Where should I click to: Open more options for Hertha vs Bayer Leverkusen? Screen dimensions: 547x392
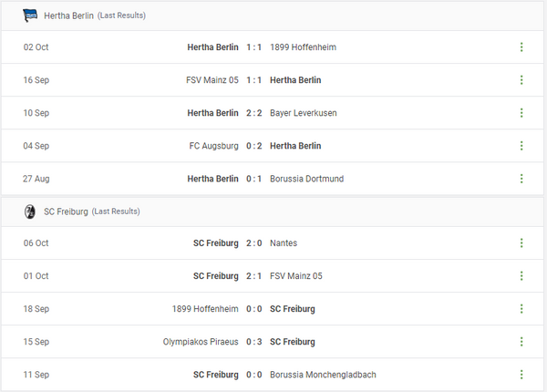pos(521,113)
